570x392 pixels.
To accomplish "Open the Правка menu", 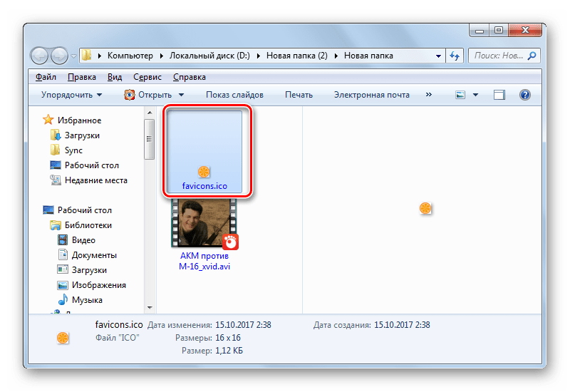I will click(82, 77).
